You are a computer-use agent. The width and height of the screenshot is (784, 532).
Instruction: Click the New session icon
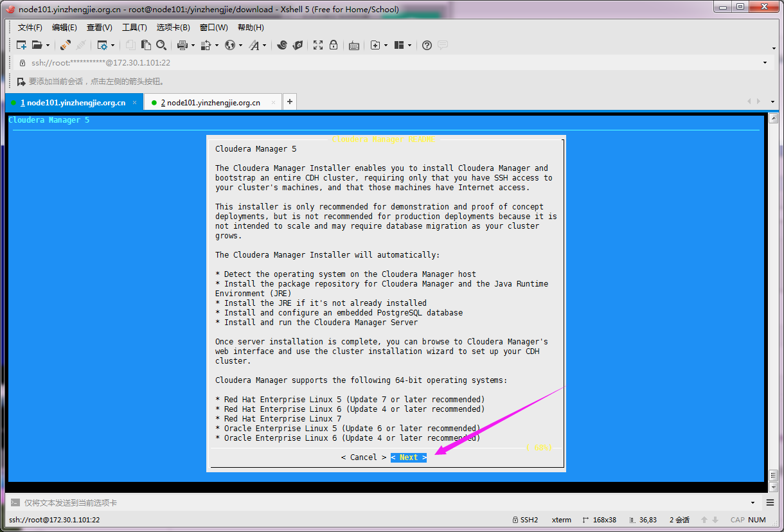(x=21, y=45)
